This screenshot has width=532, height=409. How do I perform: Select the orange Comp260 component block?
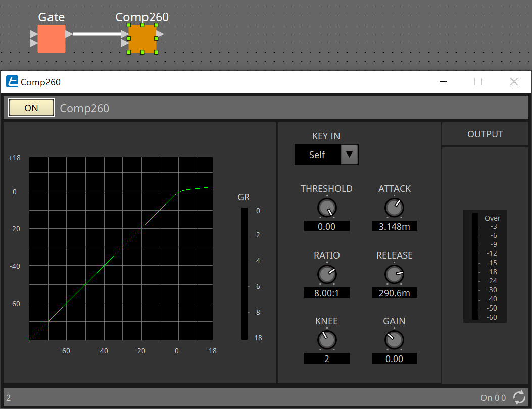(142, 38)
